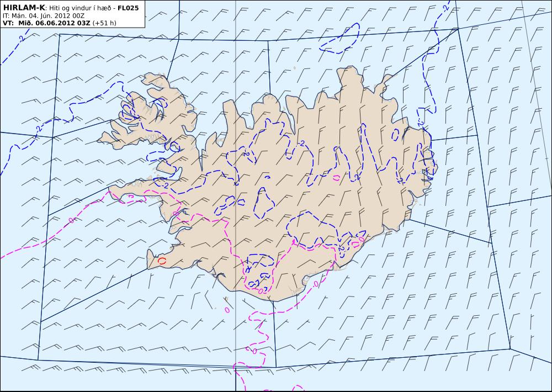Click the HIRLAM-K model title
This screenshot has height=392, width=552.
(x=24, y=8)
